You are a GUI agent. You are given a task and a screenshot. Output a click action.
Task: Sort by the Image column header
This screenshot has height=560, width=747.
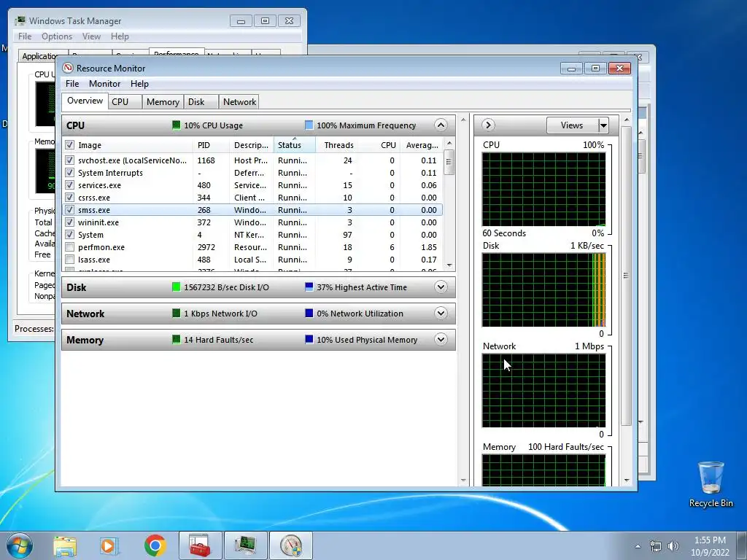pyautogui.click(x=133, y=145)
